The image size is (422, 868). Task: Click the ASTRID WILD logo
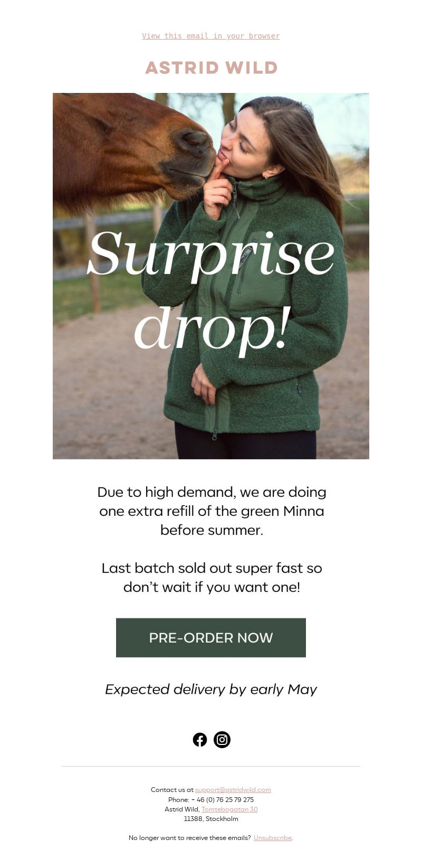tap(211, 68)
